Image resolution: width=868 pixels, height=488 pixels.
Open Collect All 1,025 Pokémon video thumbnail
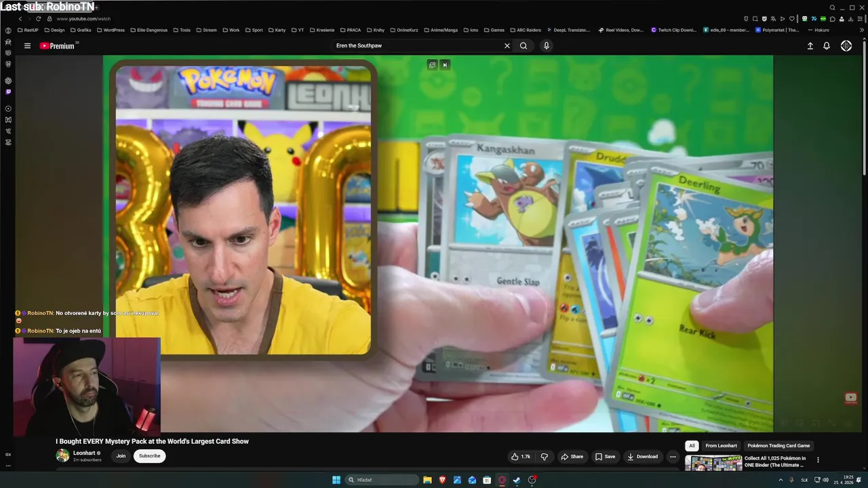click(712, 464)
